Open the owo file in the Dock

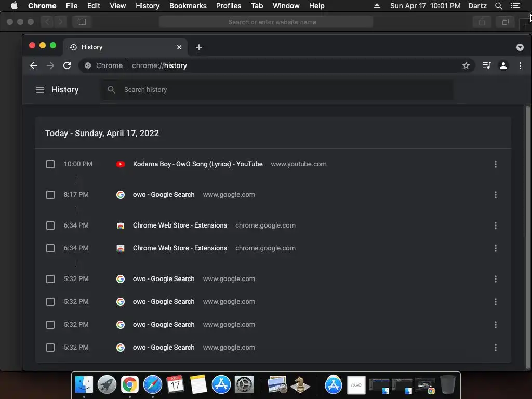[356, 385]
